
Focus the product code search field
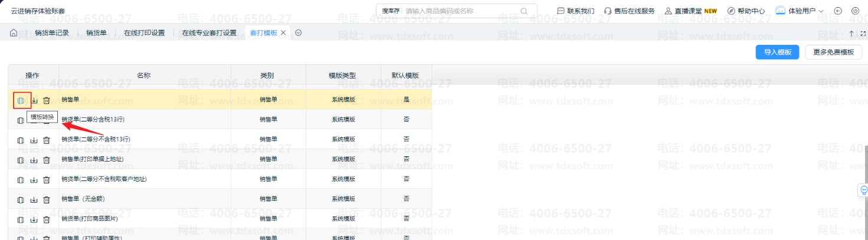tap(460, 11)
